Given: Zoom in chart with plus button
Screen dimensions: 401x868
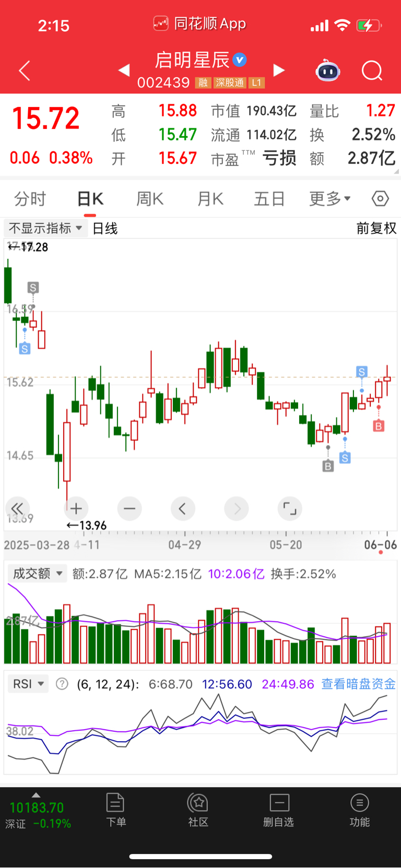Looking at the screenshot, I should coord(76,508).
